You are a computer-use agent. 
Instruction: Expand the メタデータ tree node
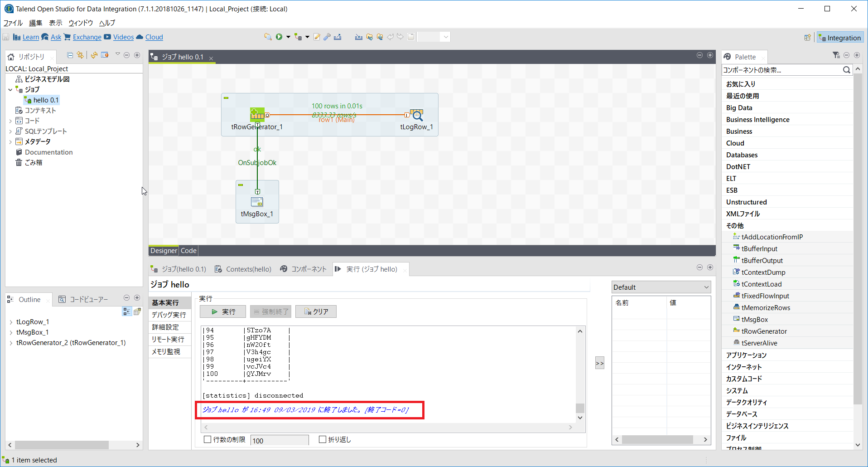point(10,141)
